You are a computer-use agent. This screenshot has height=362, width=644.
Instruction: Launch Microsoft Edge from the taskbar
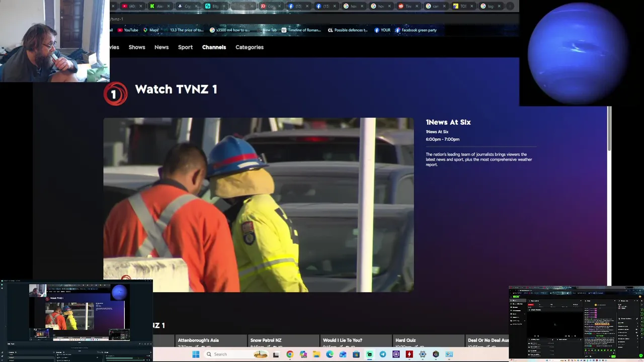pos(330,354)
